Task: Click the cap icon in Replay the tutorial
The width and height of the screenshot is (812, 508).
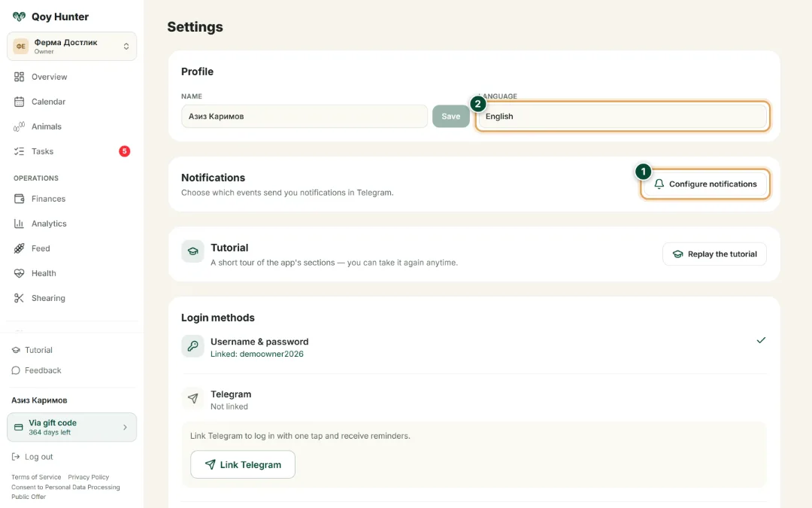Action: 677,254
